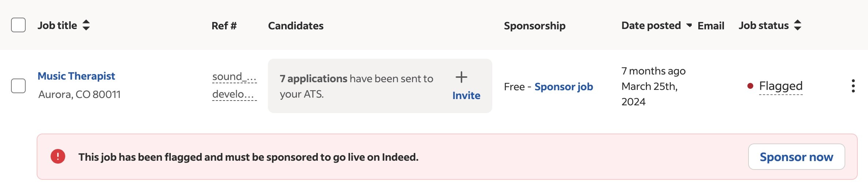Click the Sponsor job link
This screenshot has width=868, height=193.
pos(564,87)
